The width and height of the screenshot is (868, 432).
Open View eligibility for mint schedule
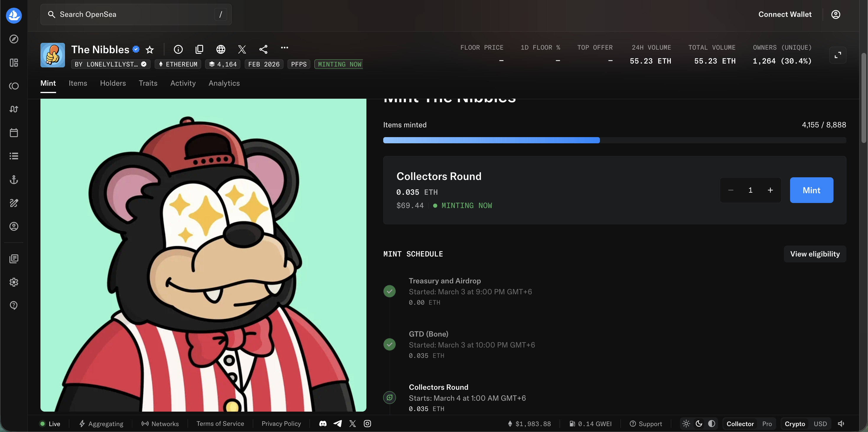[815, 254]
